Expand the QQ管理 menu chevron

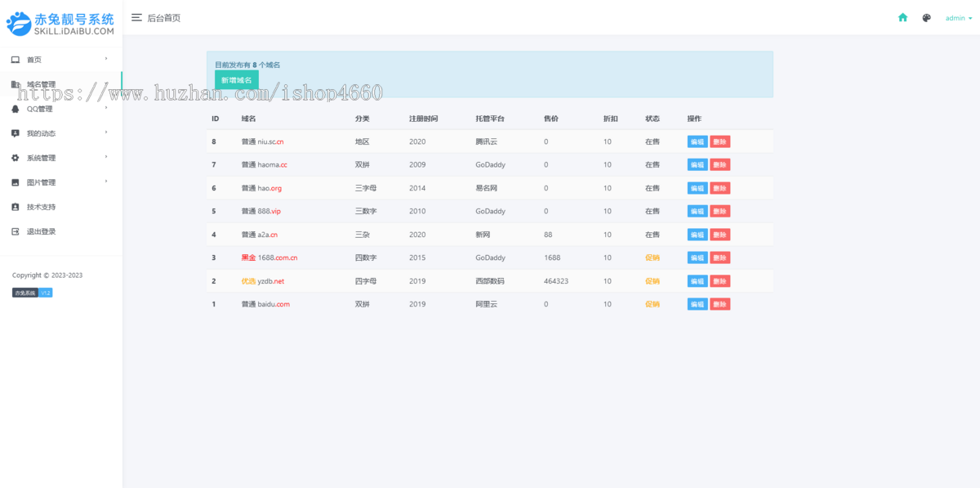106,108
